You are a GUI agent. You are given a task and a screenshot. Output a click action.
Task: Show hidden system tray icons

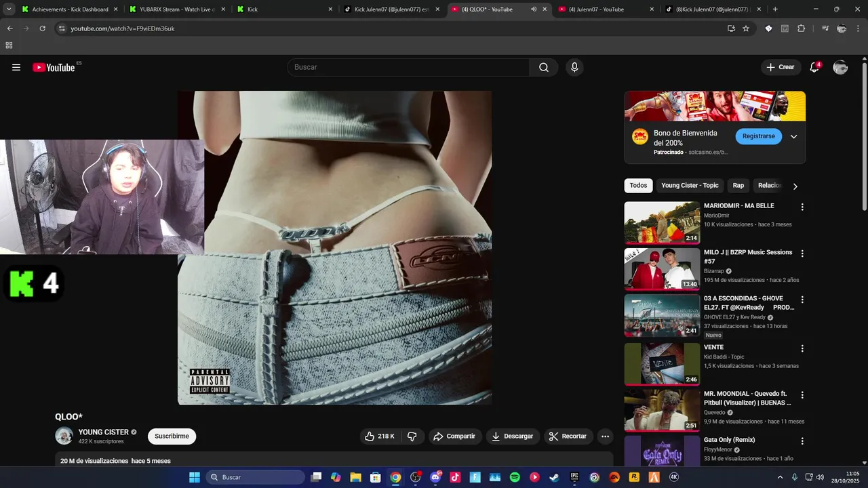click(x=780, y=477)
